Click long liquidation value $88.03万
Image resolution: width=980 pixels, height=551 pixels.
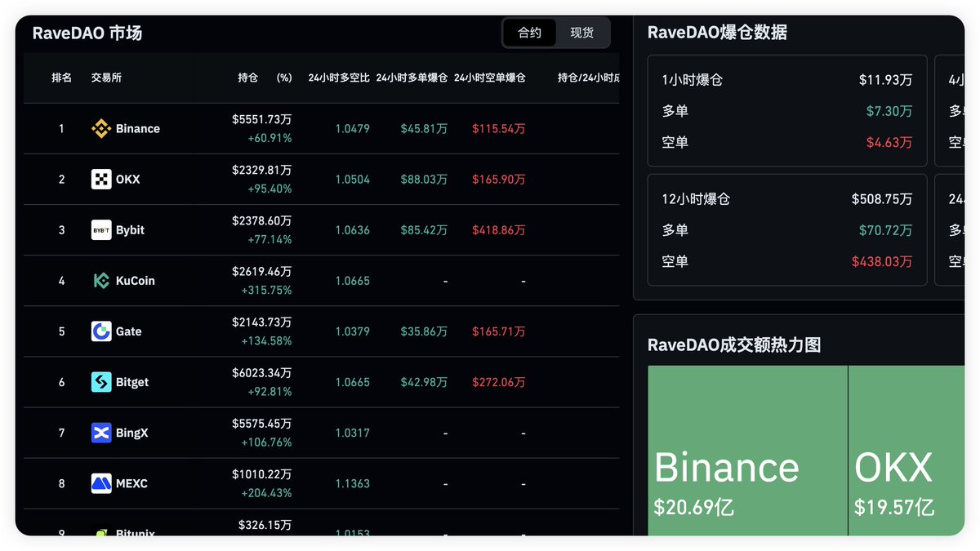pos(424,179)
